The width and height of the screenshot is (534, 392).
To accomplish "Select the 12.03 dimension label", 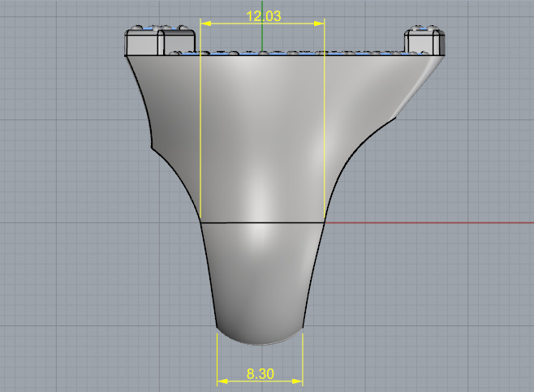I will click(x=263, y=16).
